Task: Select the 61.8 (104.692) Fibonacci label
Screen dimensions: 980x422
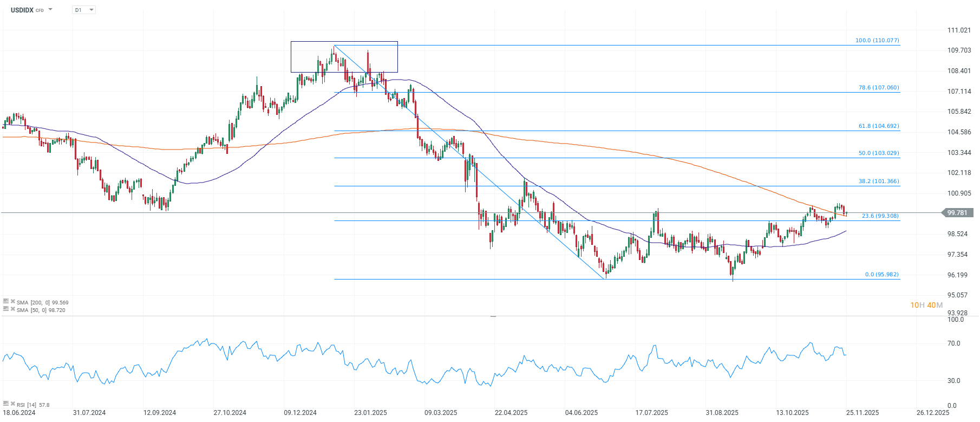Action: 879,126
